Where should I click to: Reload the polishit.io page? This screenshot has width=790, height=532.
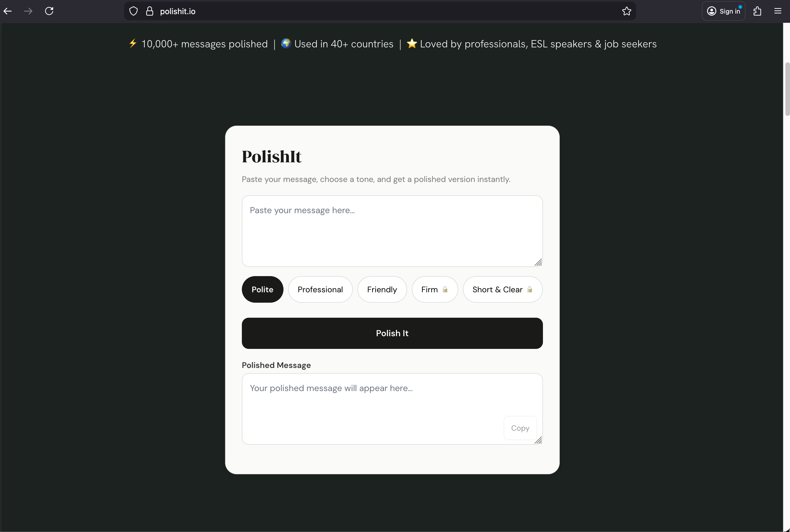click(x=49, y=11)
